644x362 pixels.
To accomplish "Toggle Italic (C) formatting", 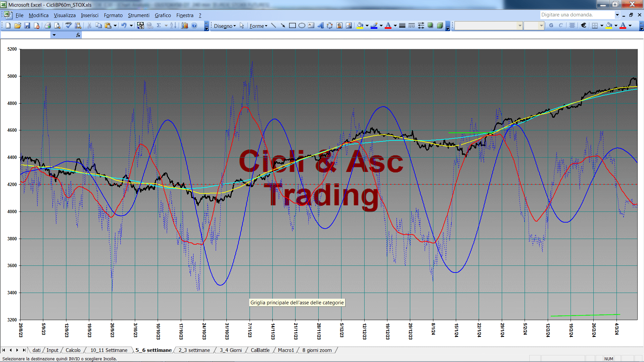I will click(560, 26).
